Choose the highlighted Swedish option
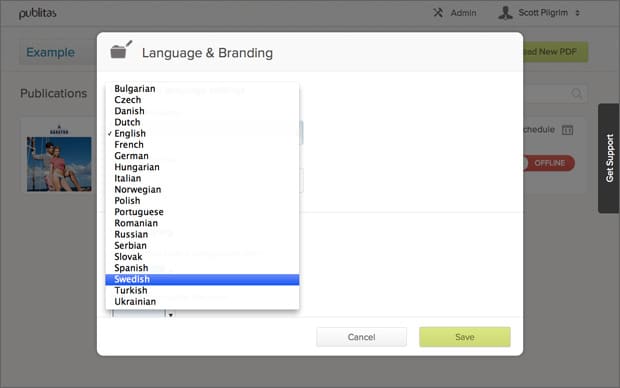This screenshot has width=620, height=388. [x=202, y=279]
